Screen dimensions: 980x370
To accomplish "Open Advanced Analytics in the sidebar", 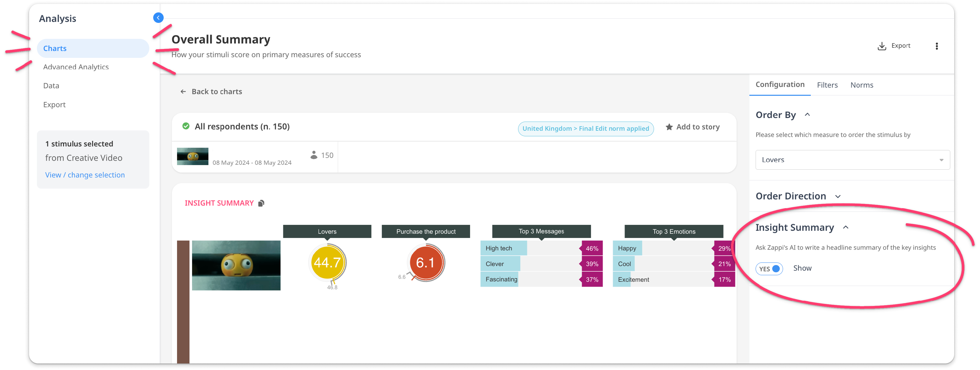I will click(x=76, y=67).
